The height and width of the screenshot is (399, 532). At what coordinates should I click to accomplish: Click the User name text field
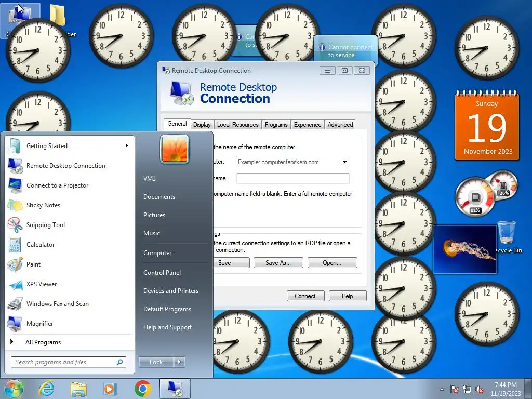click(x=293, y=178)
